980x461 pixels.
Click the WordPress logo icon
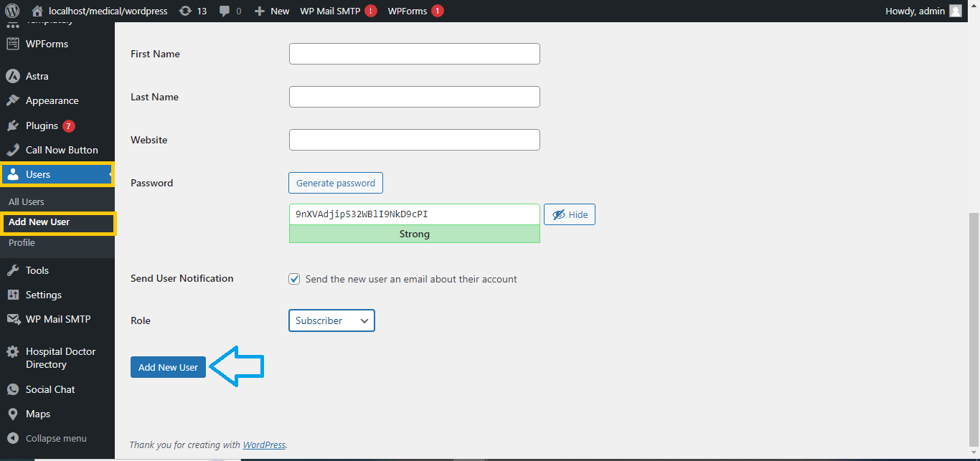[x=12, y=11]
